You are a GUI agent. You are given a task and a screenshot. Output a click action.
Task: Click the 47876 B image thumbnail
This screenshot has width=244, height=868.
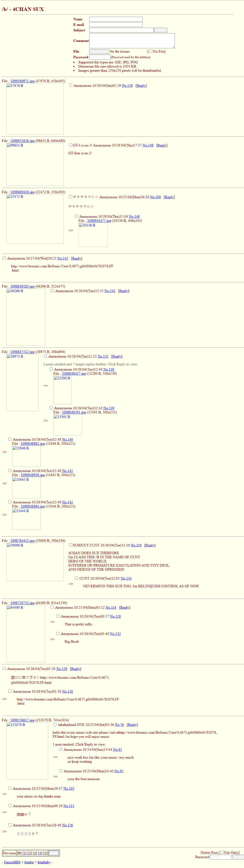(35, 109)
